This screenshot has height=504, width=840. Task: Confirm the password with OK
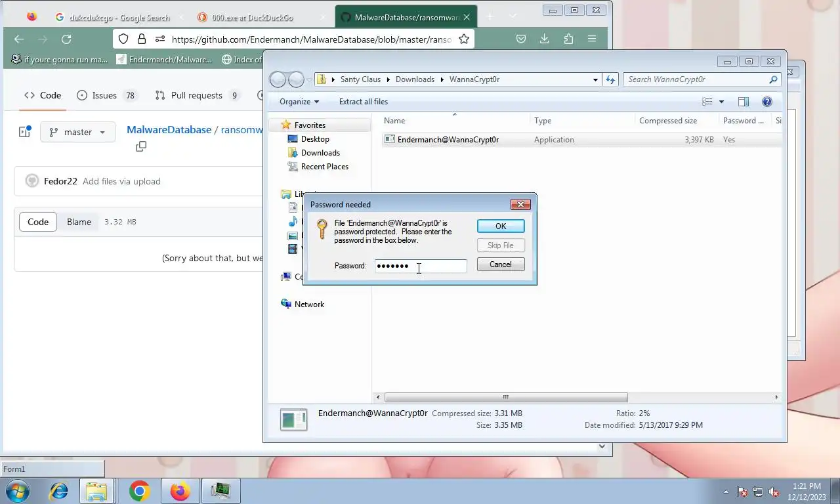click(x=500, y=226)
